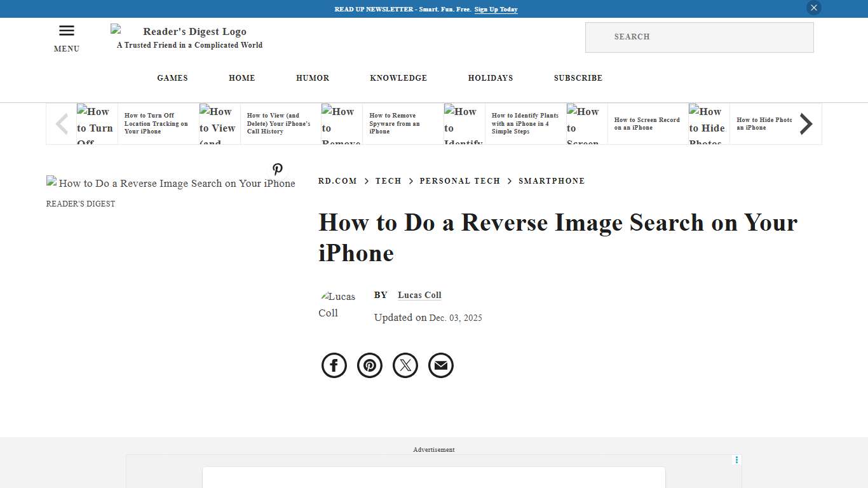The height and width of the screenshot is (488, 868).
Task: Open author Lucas Coll's profile
Action: click(x=419, y=295)
